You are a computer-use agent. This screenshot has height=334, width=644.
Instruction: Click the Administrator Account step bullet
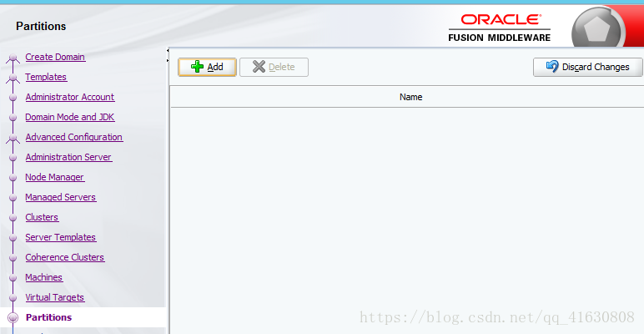coord(13,98)
